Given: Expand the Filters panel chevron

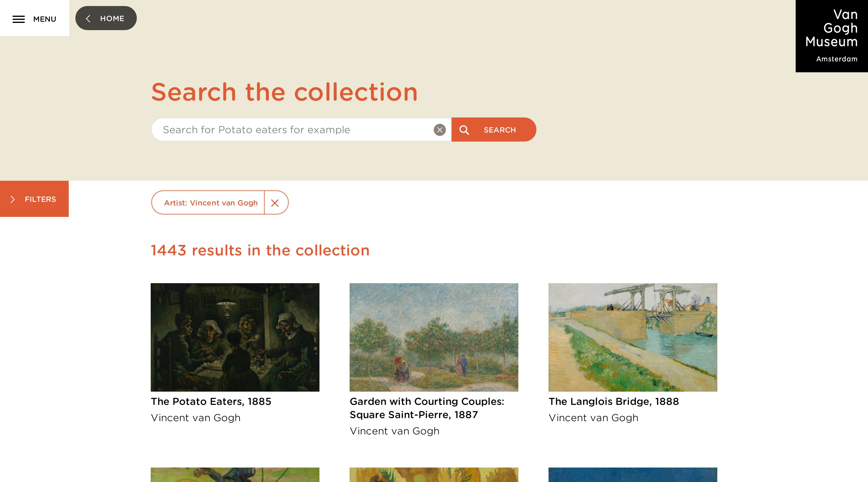Looking at the screenshot, I should [x=13, y=199].
